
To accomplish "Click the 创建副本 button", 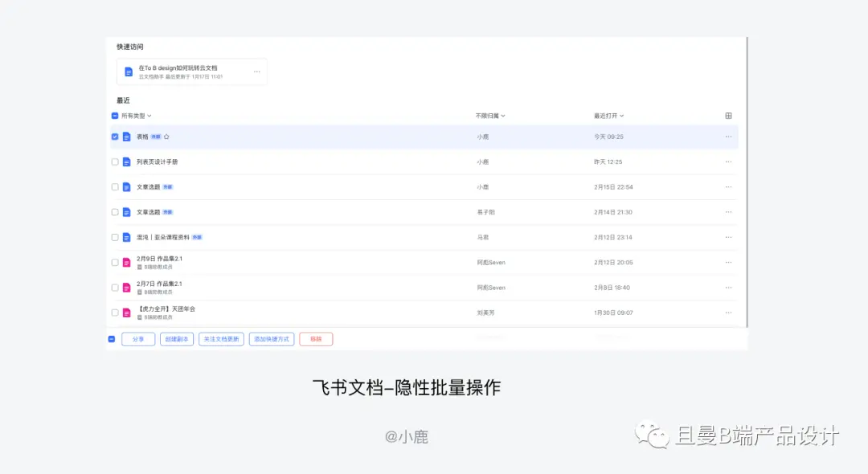I will 177,339.
